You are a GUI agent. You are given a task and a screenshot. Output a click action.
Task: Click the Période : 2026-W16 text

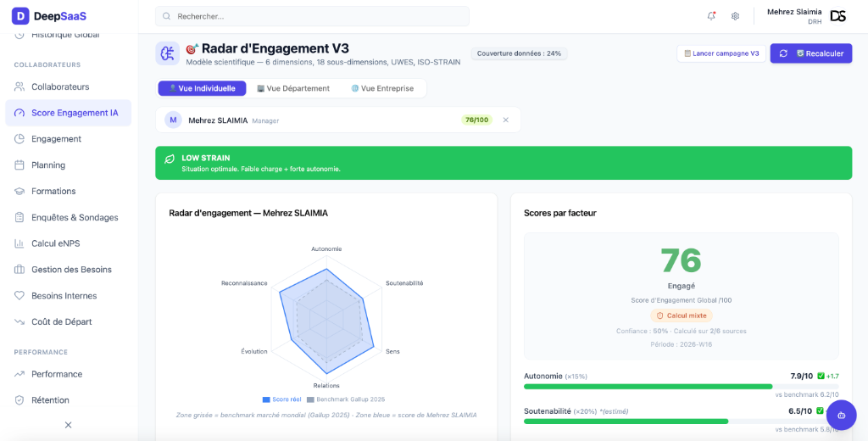pyautogui.click(x=681, y=344)
